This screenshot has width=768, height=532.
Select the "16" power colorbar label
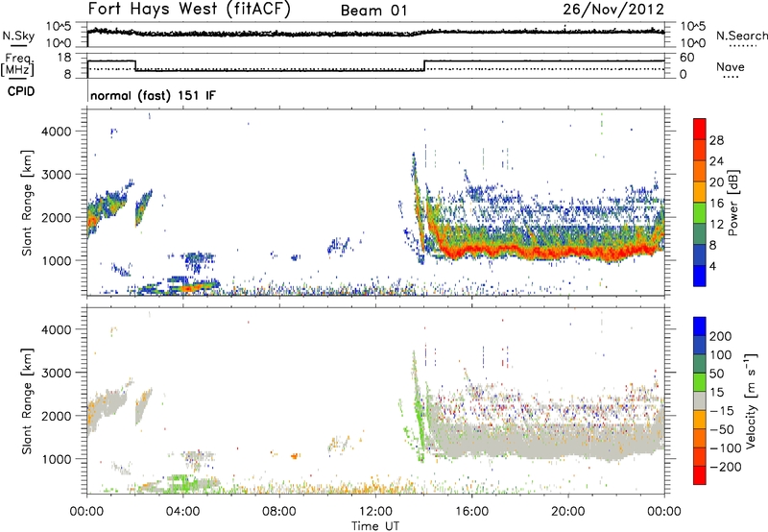coord(716,204)
